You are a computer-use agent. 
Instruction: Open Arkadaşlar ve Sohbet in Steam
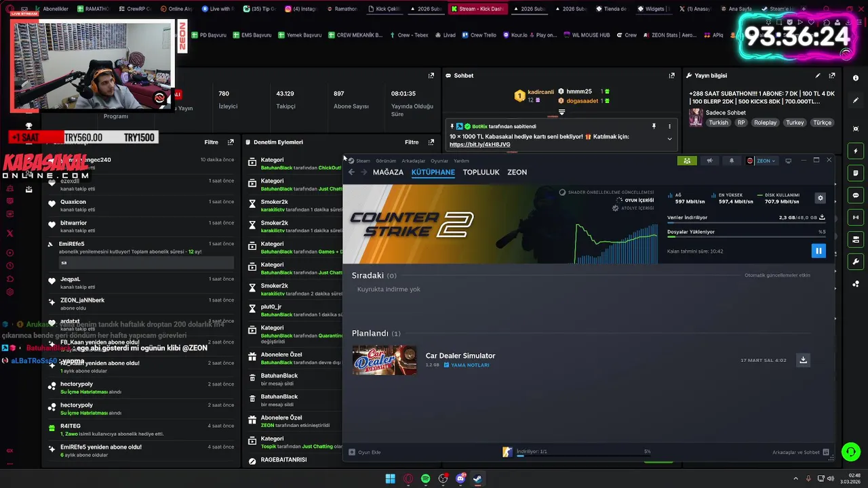801,452
